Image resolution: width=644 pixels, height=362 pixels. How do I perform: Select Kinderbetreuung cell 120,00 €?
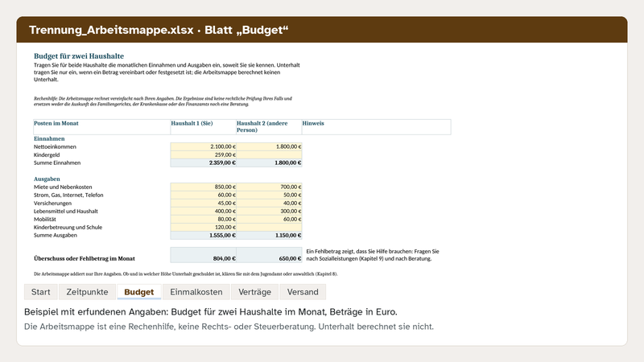204,227
